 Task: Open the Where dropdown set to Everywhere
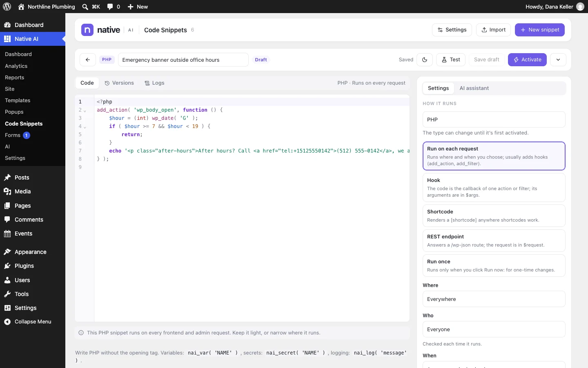[x=494, y=299]
